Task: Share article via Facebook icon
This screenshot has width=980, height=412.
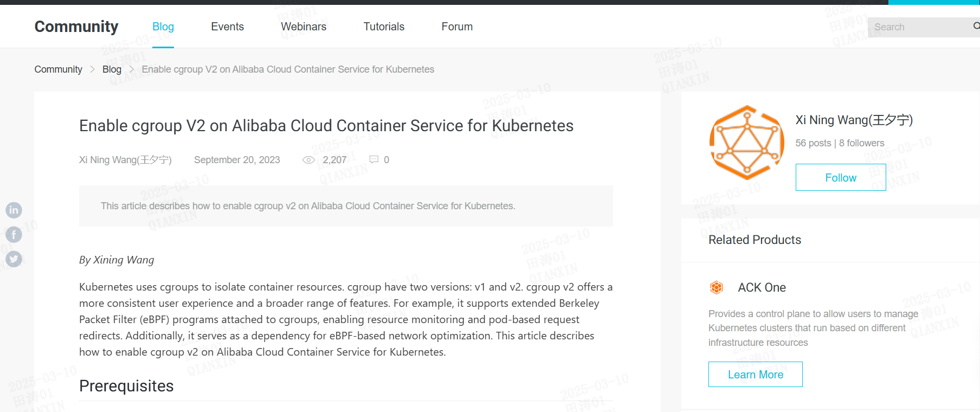Action: click(14, 234)
